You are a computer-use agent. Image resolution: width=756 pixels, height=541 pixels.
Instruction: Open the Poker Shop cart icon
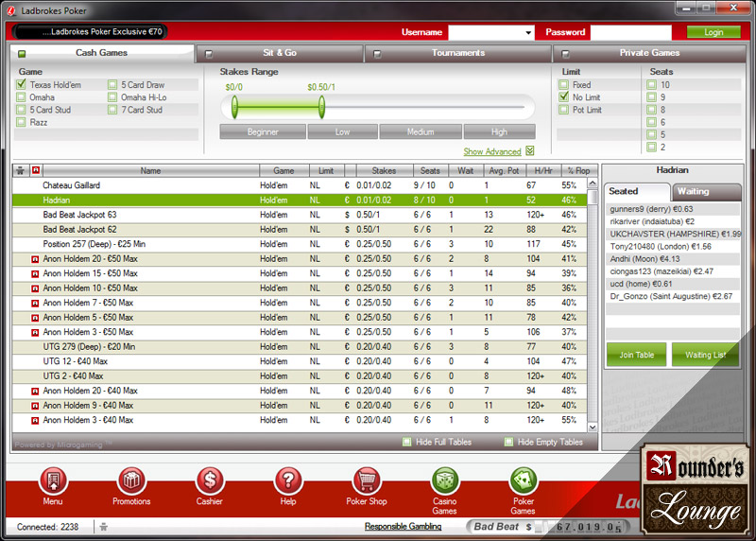(367, 481)
